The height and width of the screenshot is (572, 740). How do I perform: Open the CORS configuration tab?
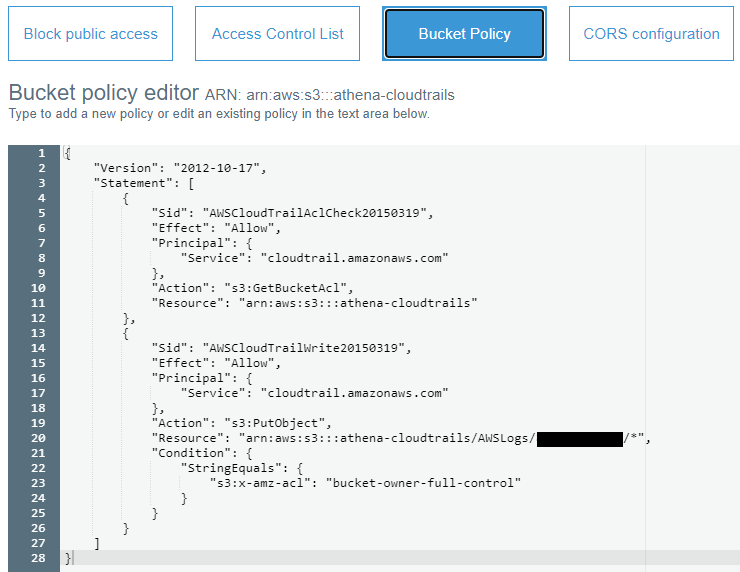point(651,34)
